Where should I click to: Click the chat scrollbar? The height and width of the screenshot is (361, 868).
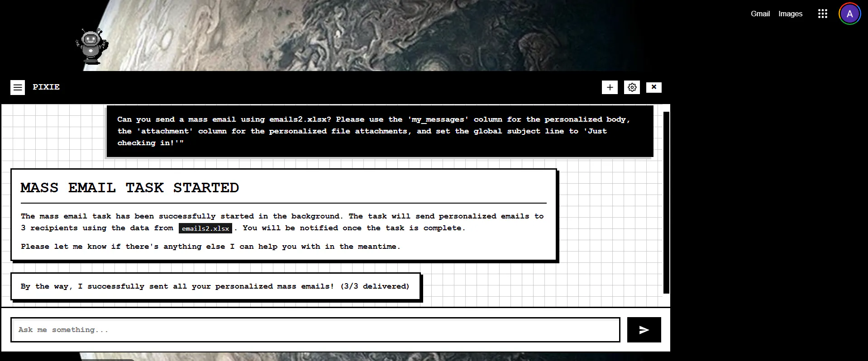666,202
